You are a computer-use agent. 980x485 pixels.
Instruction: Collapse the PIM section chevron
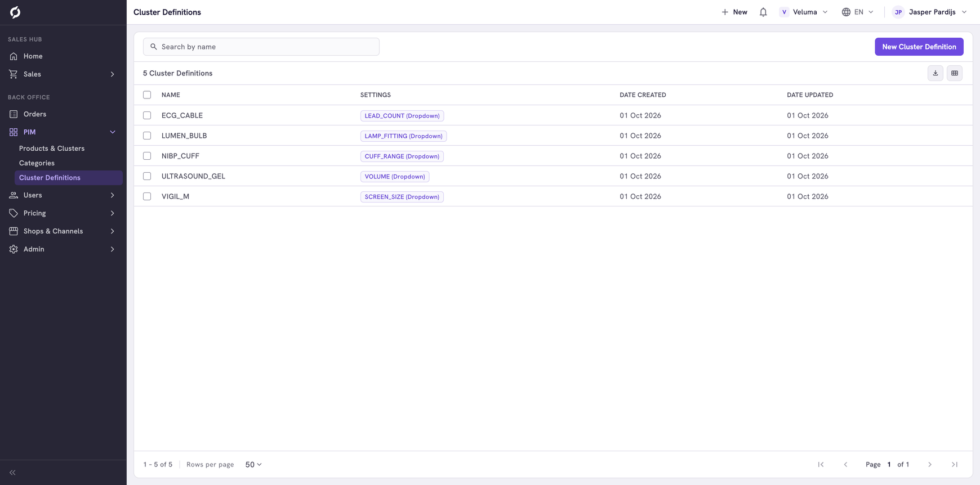tap(113, 132)
